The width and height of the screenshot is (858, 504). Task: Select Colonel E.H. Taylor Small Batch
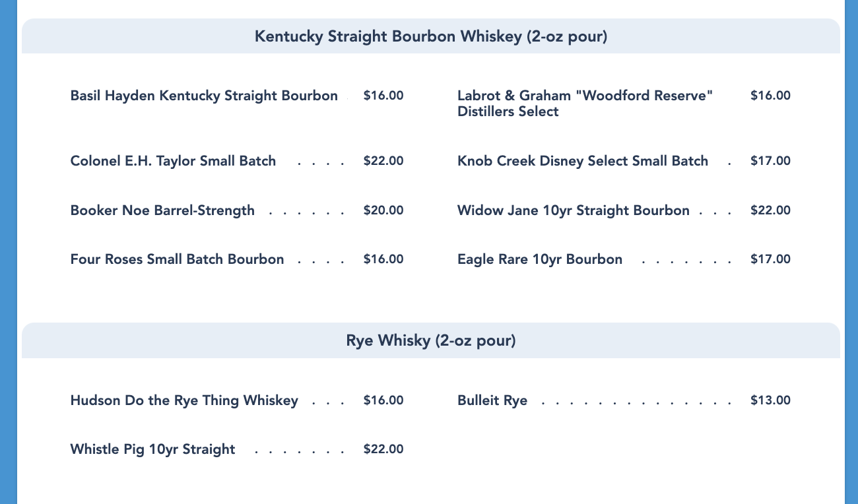click(173, 161)
